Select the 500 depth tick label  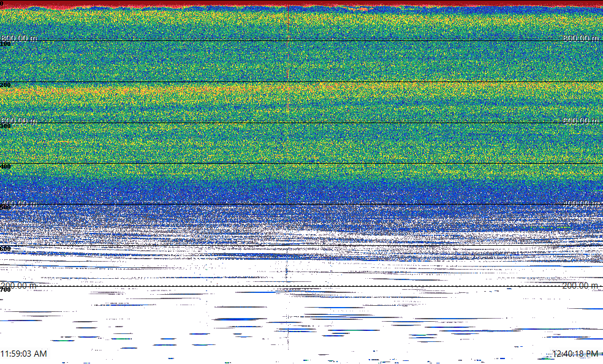pyautogui.click(x=6, y=208)
